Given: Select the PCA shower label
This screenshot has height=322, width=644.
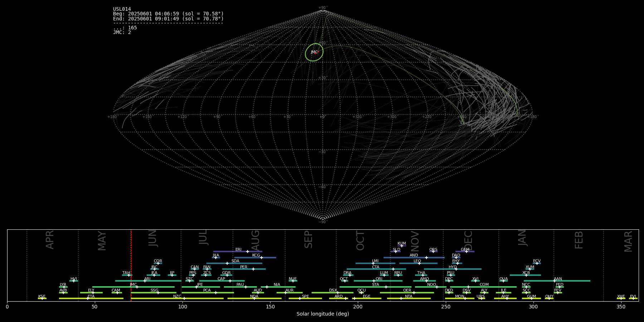Looking at the screenshot, I should [207, 291].
